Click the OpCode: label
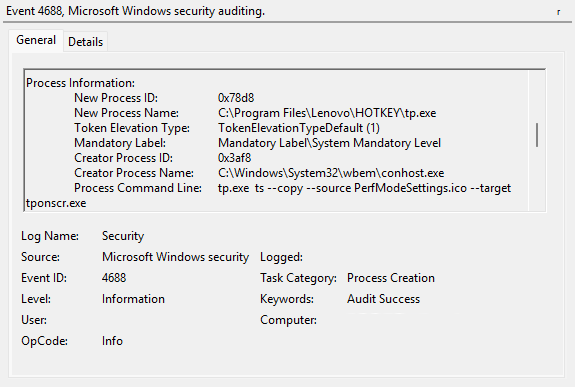This screenshot has width=575, height=387. [44, 341]
